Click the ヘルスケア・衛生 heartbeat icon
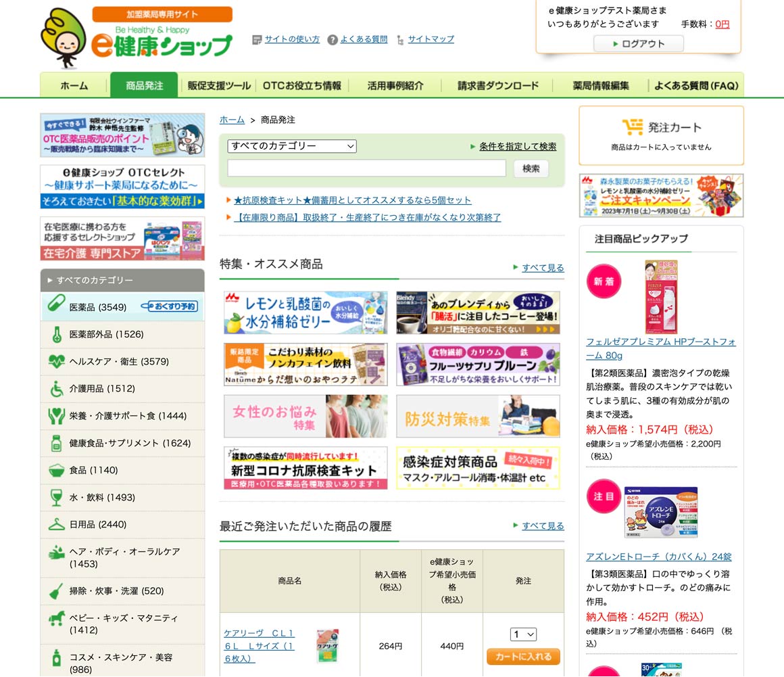The height and width of the screenshot is (677, 784). point(57,361)
